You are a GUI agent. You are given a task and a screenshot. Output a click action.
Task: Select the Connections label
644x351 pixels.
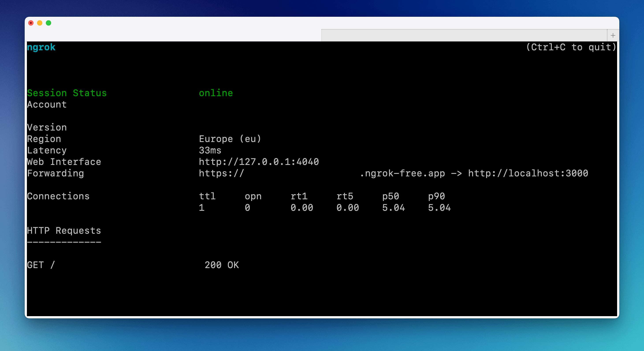click(58, 196)
